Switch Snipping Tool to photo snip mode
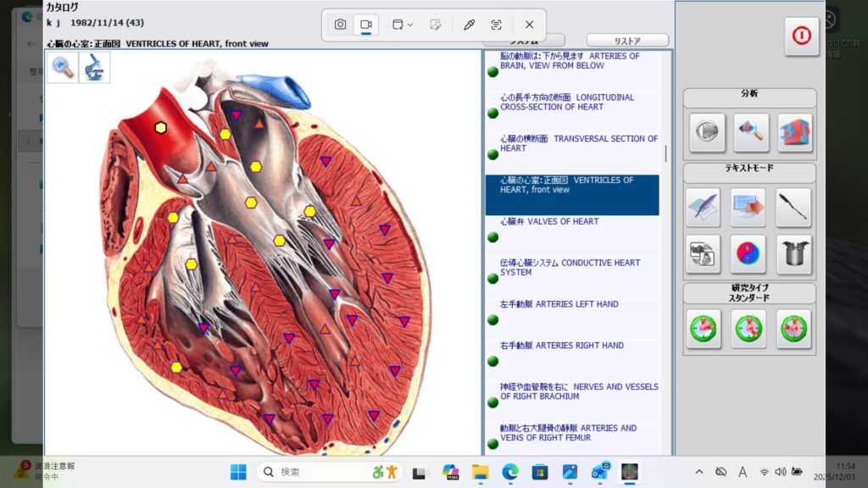The width and height of the screenshot is (868, 488). point(340,25)
